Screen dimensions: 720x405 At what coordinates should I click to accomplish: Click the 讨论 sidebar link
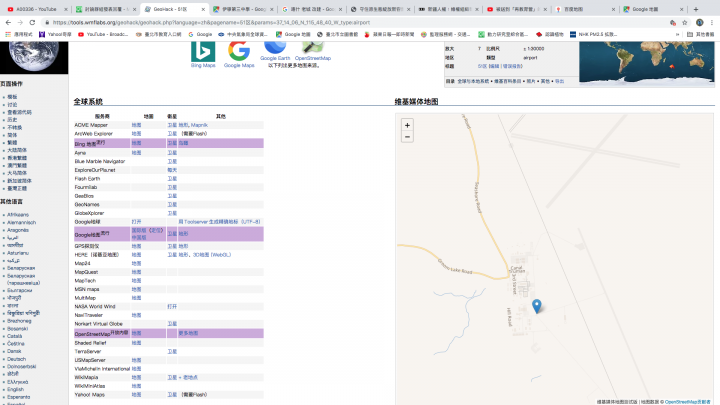[x=12, y=105]
